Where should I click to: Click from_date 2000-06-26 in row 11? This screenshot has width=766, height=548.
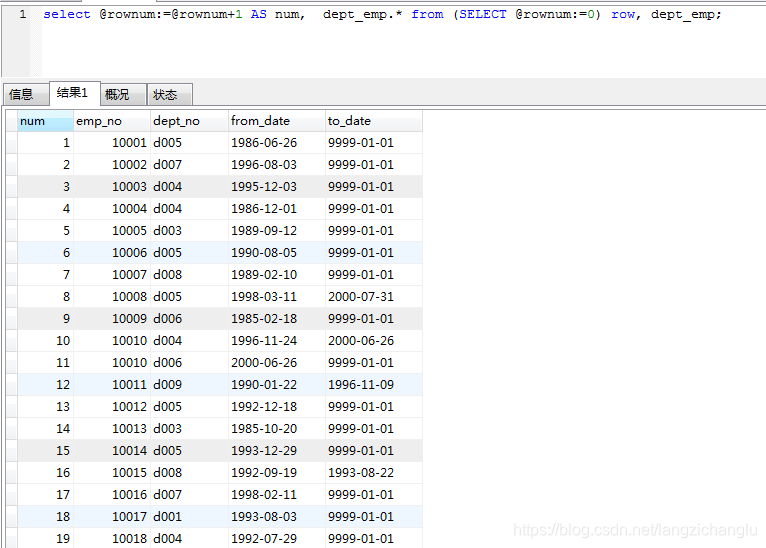pyautogui.click(x=277, y=362)
